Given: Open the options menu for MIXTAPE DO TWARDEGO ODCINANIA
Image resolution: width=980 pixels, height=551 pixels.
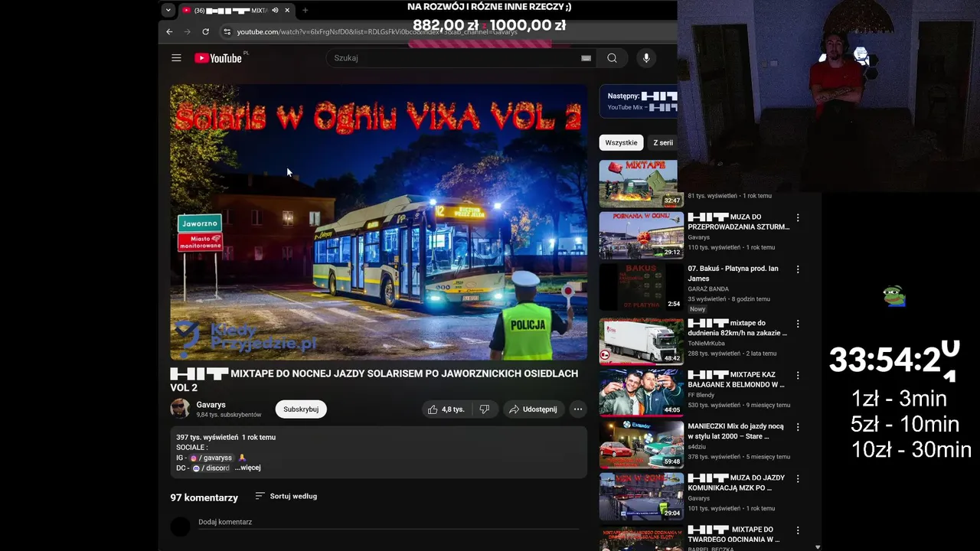Looking at the screenshot, I should [x=798, y=530].
